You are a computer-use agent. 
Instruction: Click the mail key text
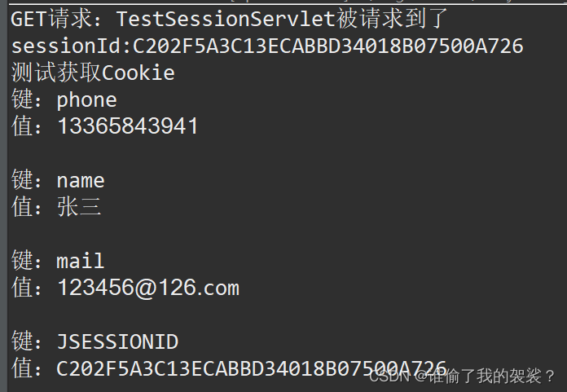(x=81, y=261)
